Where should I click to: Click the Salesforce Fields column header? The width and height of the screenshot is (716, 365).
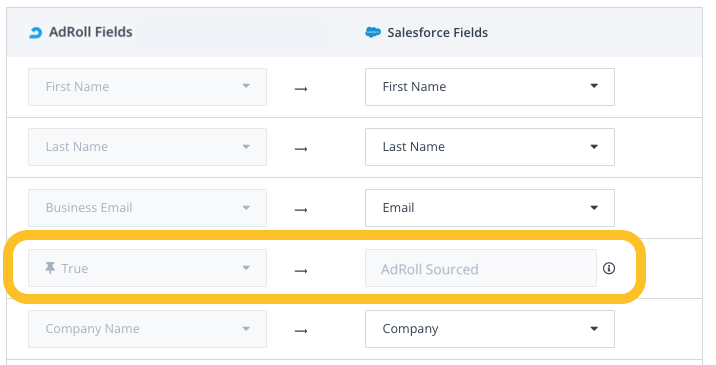[437, 32]
